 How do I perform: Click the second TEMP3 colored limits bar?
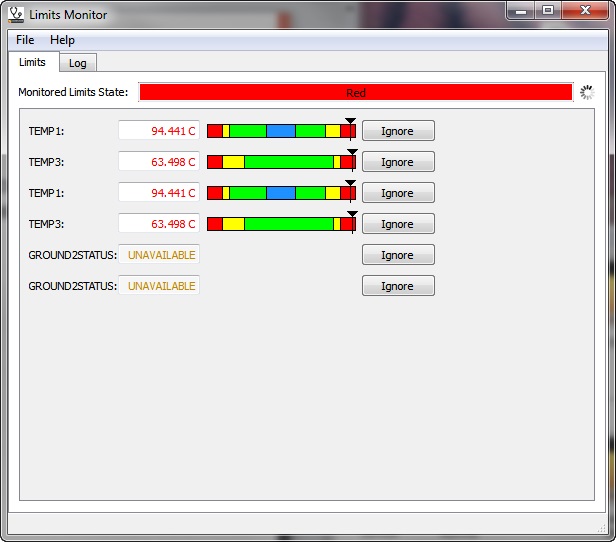(x=281, y=223)
